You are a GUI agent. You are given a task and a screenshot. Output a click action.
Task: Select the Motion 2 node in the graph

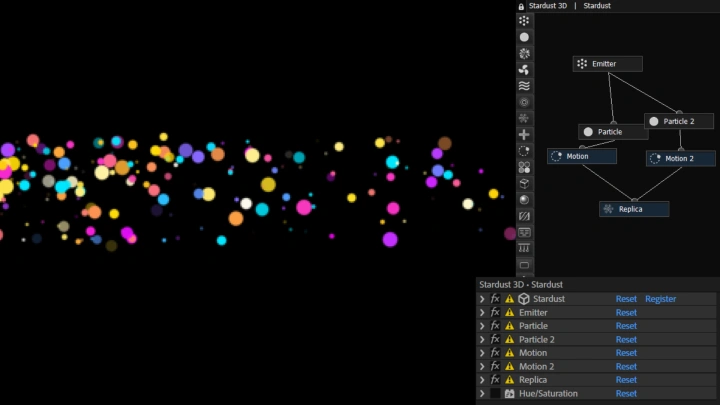tap(681, 158)
